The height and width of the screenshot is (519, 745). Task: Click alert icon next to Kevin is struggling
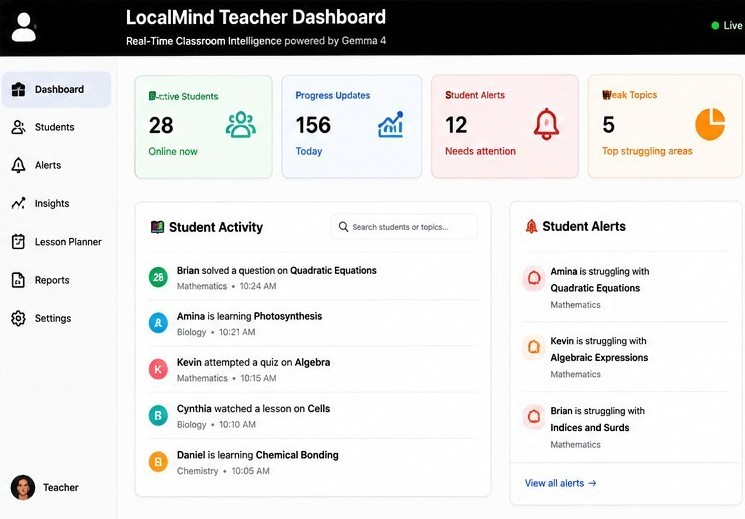[x=534, y=347]
